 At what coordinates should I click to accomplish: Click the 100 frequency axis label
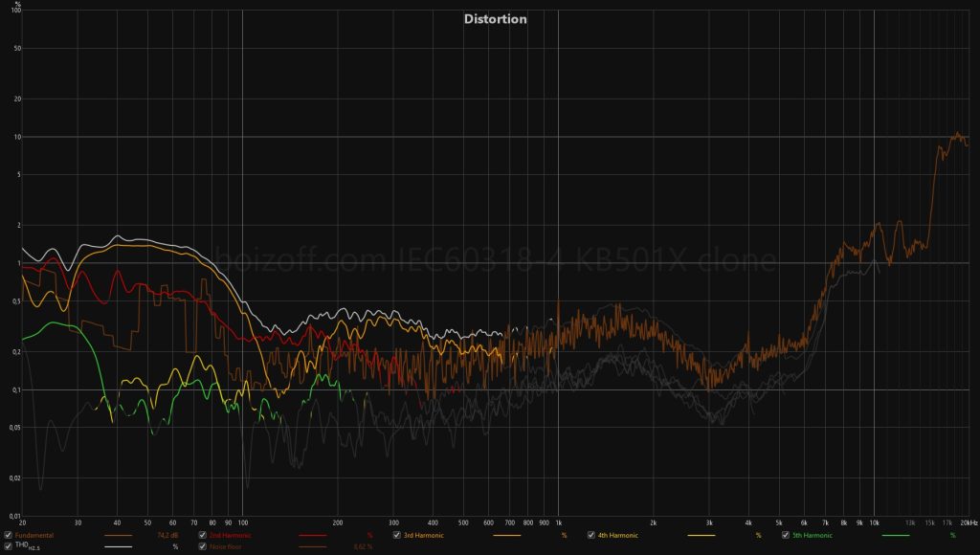243,522
